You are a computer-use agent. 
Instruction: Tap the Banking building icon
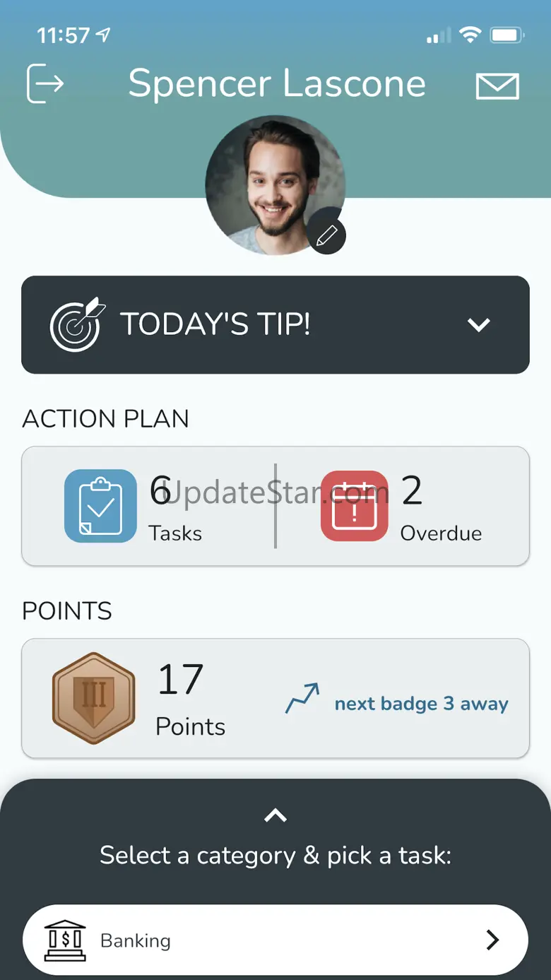65,940
